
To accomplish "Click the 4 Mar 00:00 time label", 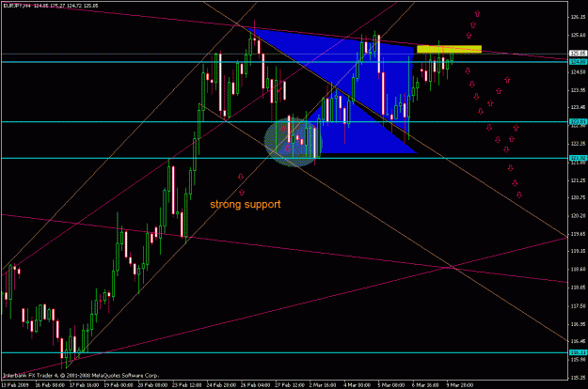I will click(x=357, y=385).
